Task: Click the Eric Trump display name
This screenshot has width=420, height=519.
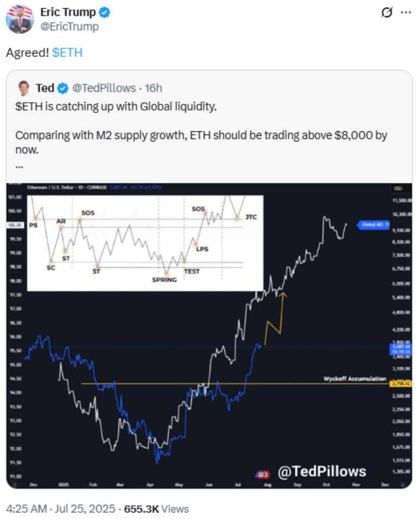Action: pyautogui.click(x=68, y=12)
